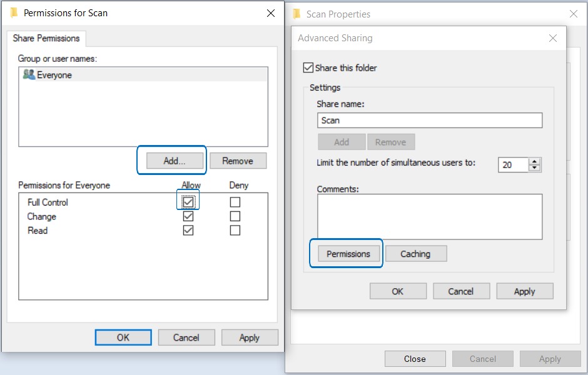Image resolution: width=588 pixels, height=375 pixels.
Task: Toggle Allow checkbox for Full Control
Action: point(188,202)
